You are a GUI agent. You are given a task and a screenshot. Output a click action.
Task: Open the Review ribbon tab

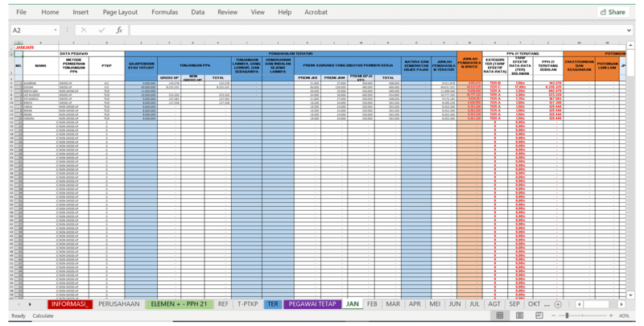(x=228, y=12)
